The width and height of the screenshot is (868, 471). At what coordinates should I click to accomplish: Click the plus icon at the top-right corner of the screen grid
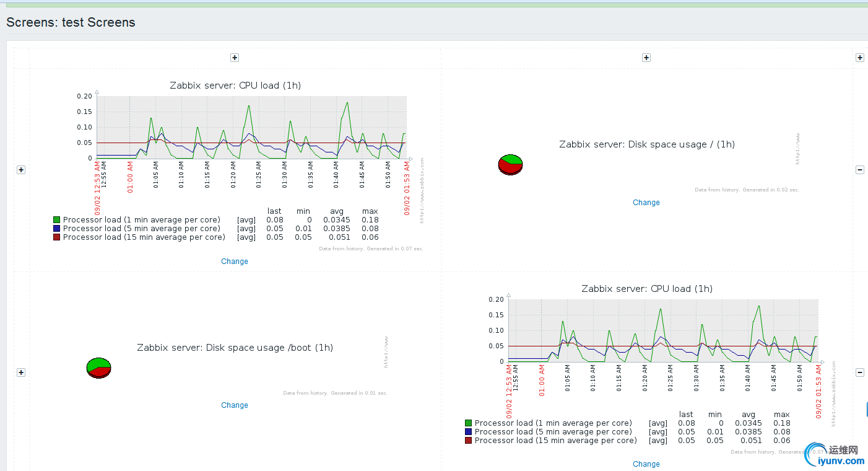(860, 58)
